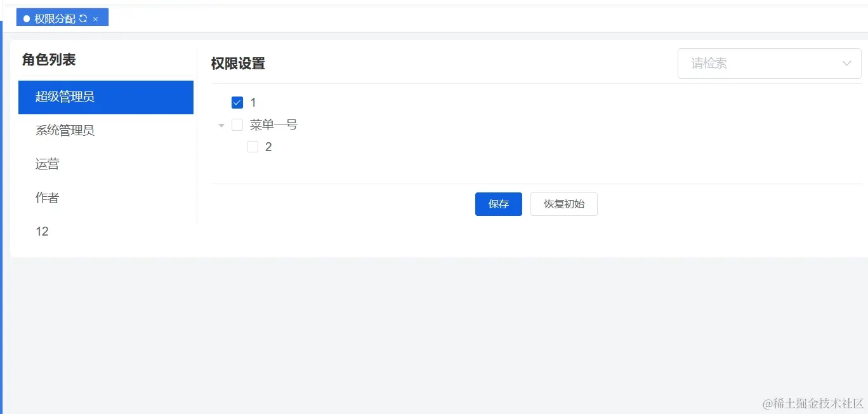Screen dimensions: 868x414
Task: Click the dropdown chevron in 请检索 box
Action: 846,63
